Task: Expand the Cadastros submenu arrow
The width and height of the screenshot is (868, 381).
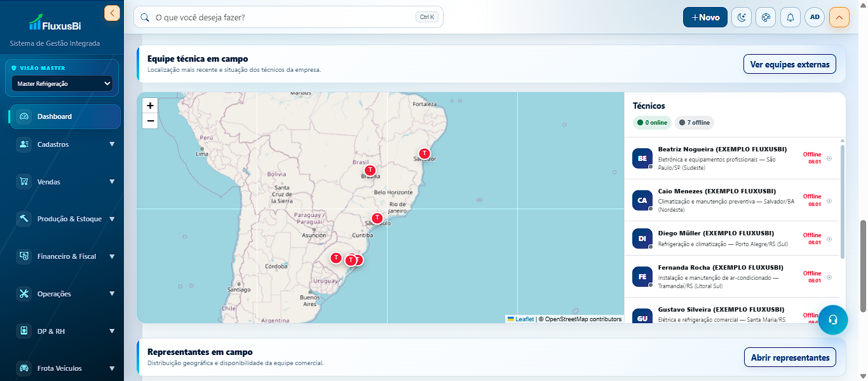Action: pyautogui.click(x=112, y=144)
